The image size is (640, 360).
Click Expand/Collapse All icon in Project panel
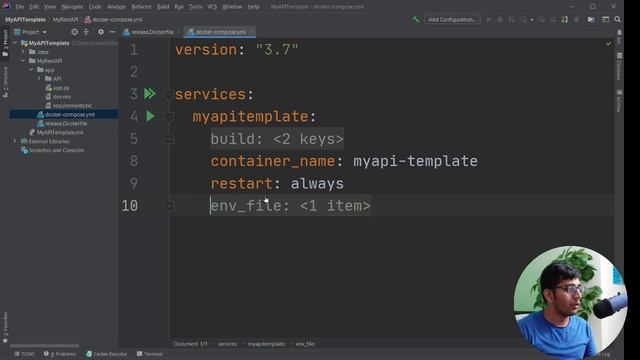(86, 32)
